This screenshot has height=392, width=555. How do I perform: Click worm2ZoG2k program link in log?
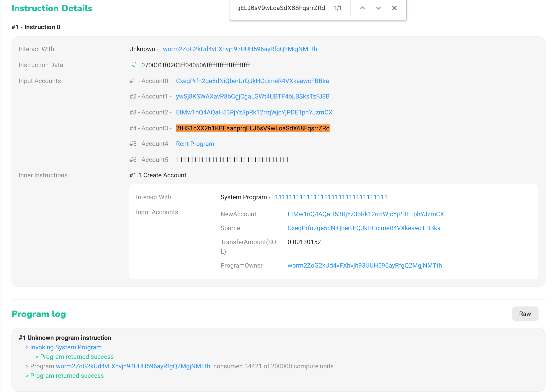pos(133,366)
